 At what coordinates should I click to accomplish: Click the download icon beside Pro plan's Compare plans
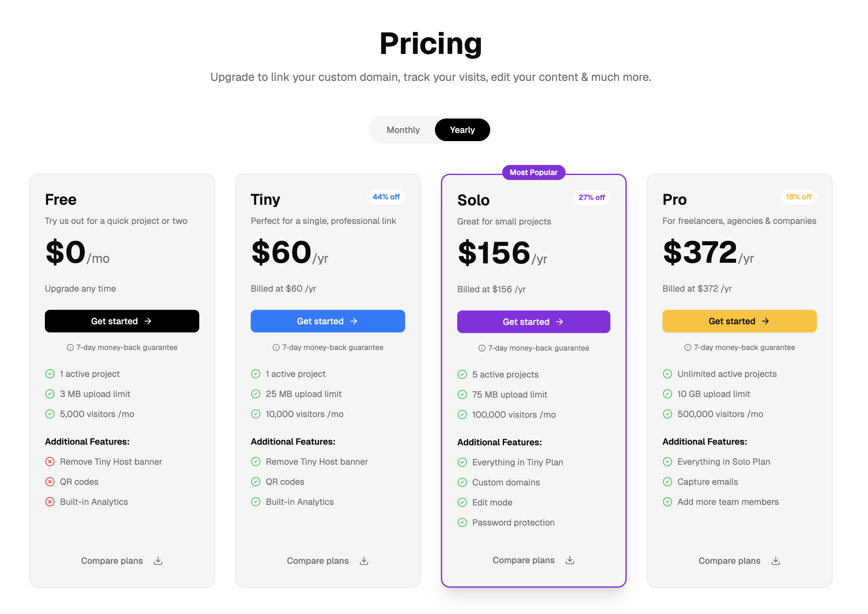[776, 561]
